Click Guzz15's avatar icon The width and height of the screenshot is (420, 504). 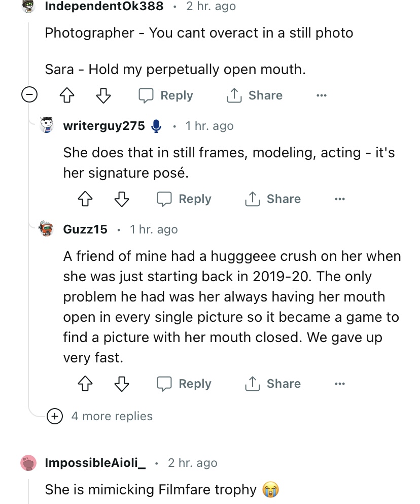47,229
